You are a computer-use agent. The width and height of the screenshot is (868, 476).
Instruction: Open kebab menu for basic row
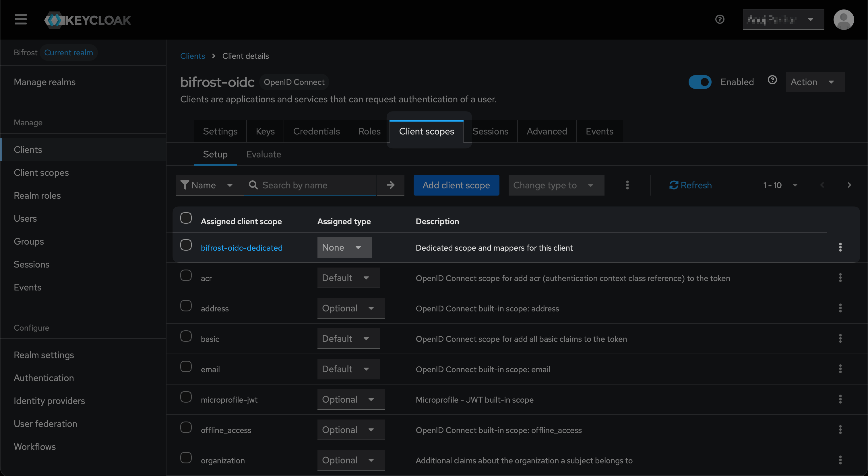point(840,338)
